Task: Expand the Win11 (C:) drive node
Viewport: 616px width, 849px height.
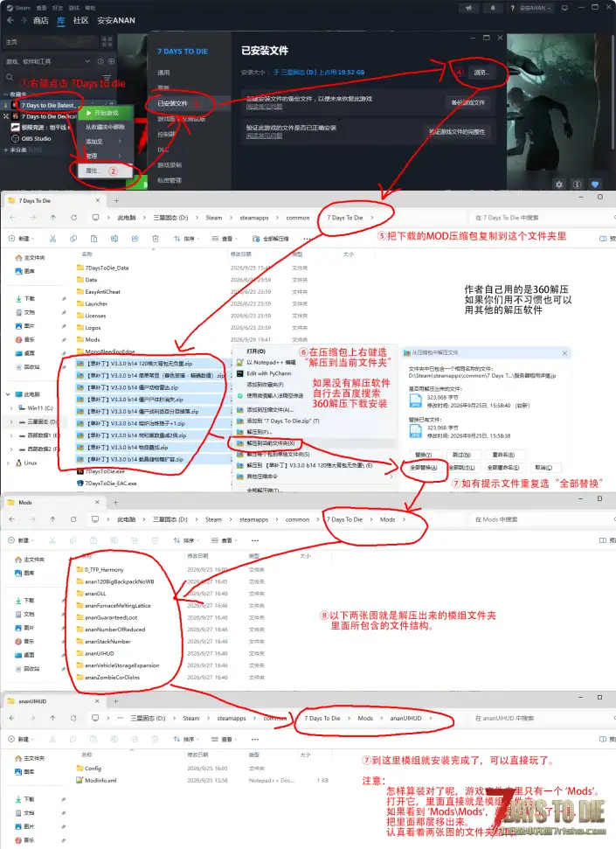Action: coord(11,407)
